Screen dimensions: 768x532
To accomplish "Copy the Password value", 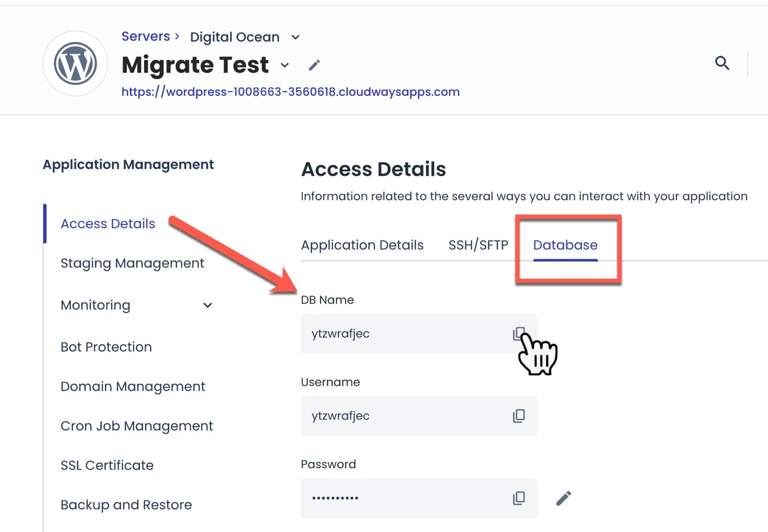I will pyautogui.click(x=519, y=497).
